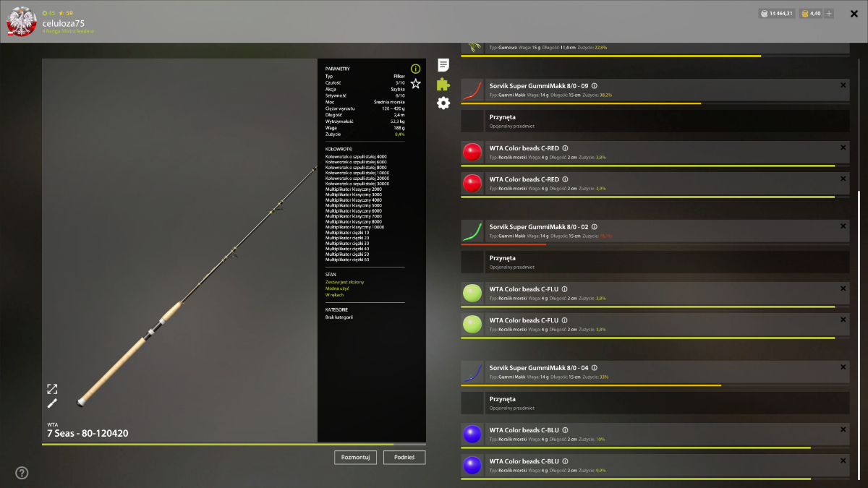Click the plus icon to add currency
Screen dimensions: 868x488
pyautogui.click(x=829, y=13)
